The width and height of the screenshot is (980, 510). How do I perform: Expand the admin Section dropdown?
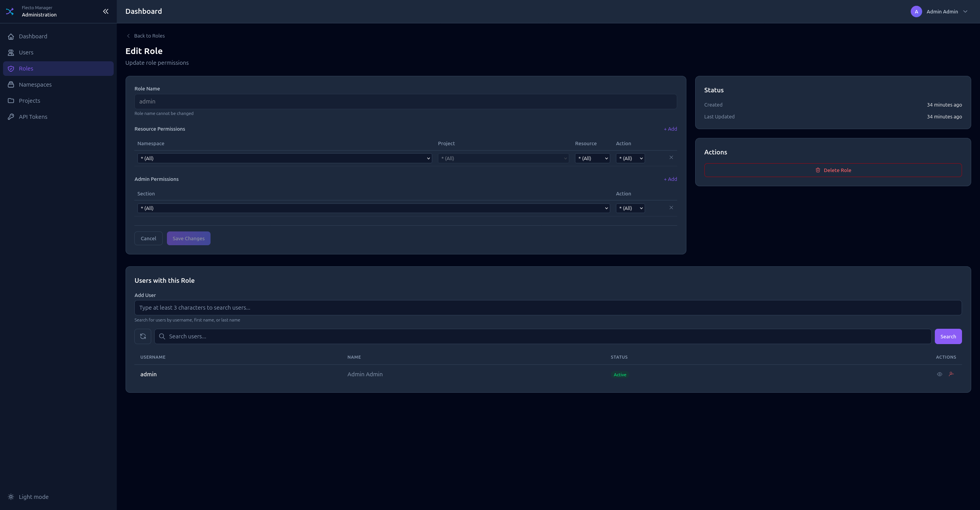tap(373, 208)
